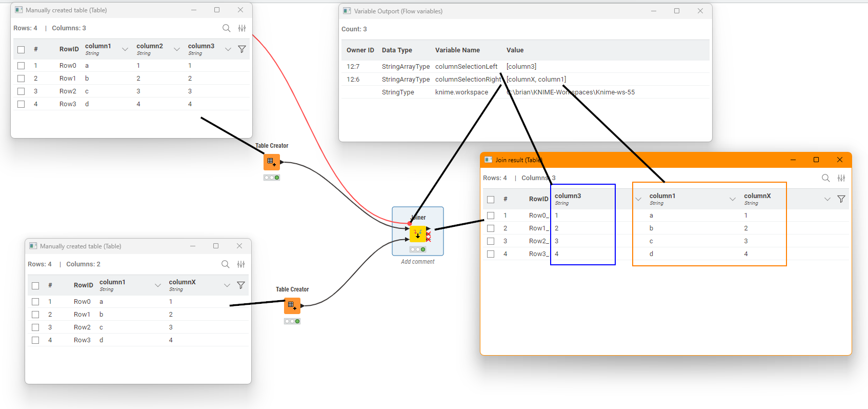The width and height of the screenshot is (868, 409).
Task: Check Row0 checkbox in three-column table
Action: click(x=21, y=66)
